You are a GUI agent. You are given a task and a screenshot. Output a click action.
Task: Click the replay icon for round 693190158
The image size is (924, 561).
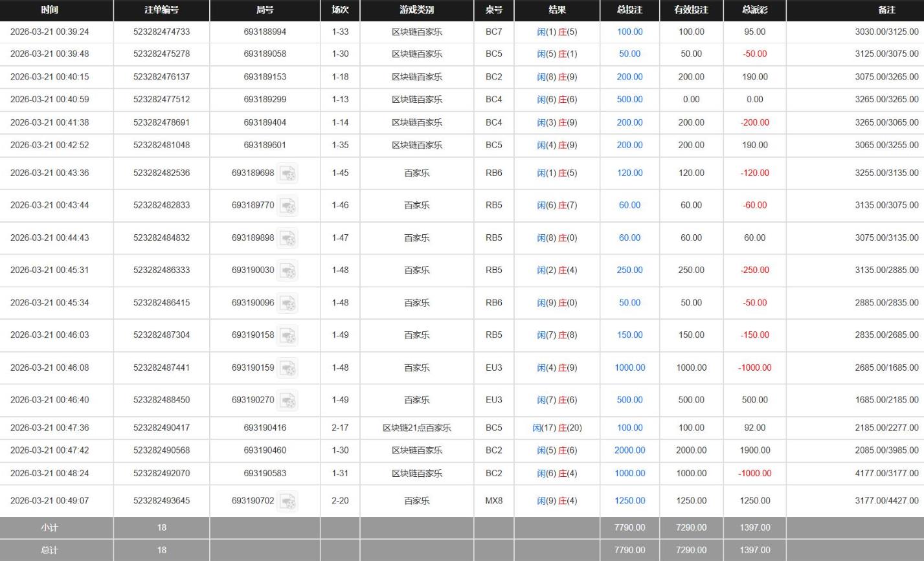[x=287, y=335]
